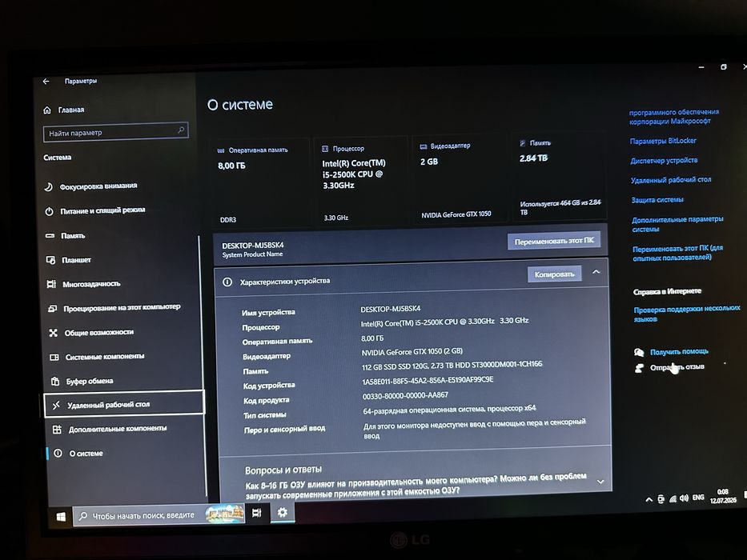The image size is (747, 560).
Task: Click the Системные компоненты icon
Action: (54, 357)
